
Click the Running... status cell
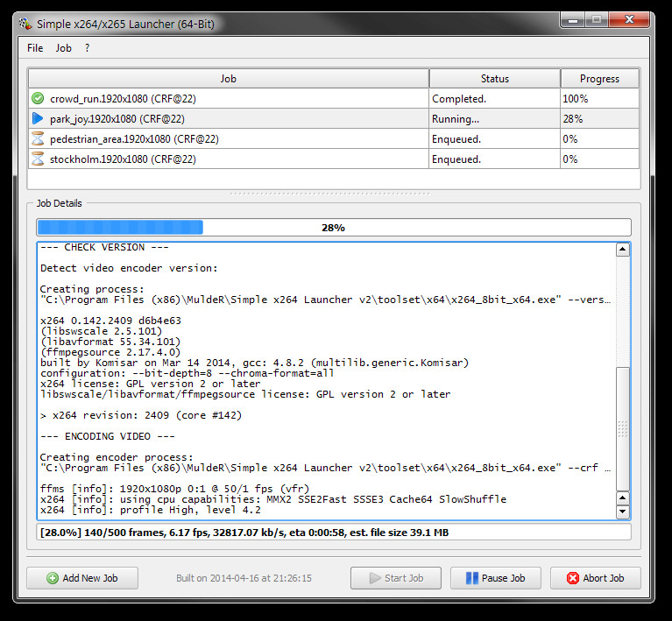494,119
